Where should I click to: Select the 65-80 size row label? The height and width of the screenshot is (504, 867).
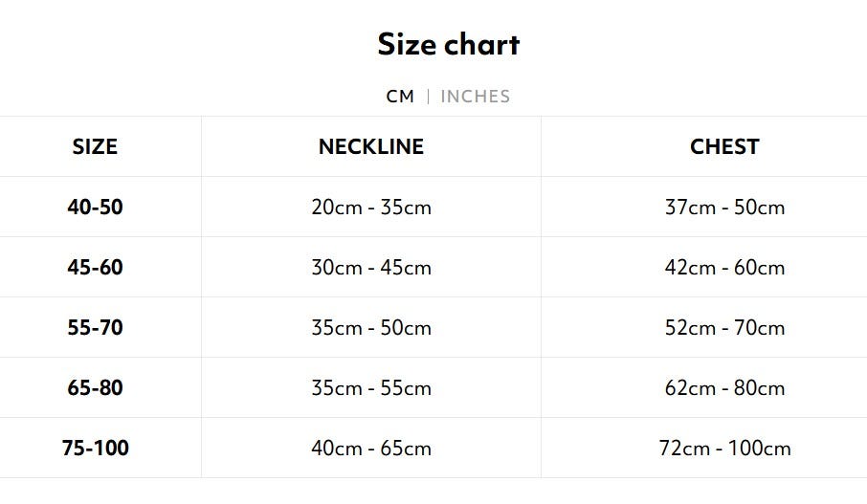coord(95,387)
